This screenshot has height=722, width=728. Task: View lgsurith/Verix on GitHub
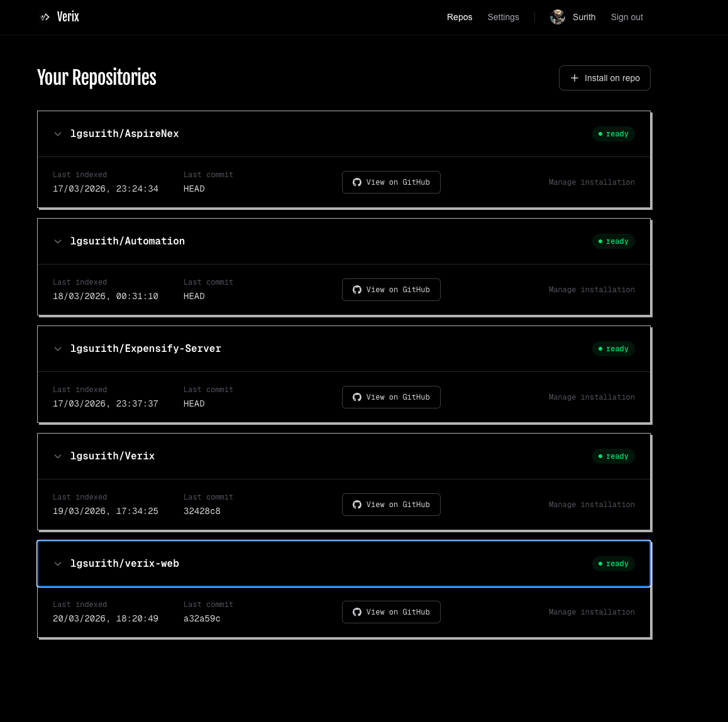[391, 505]
